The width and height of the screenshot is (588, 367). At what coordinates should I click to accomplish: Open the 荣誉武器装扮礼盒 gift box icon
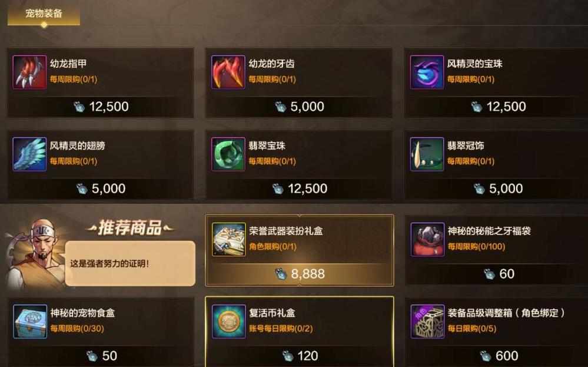(229, 239)
